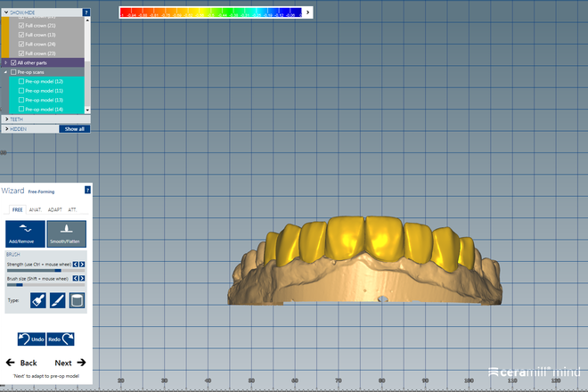Collapse the Pre-op scans group

[x=5, y=72]
